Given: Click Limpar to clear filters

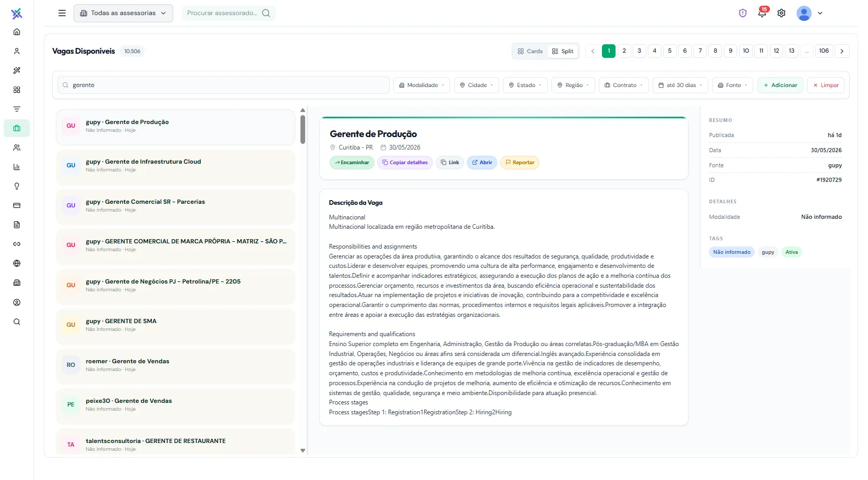Looking at the screenshot, I should 826,85.
